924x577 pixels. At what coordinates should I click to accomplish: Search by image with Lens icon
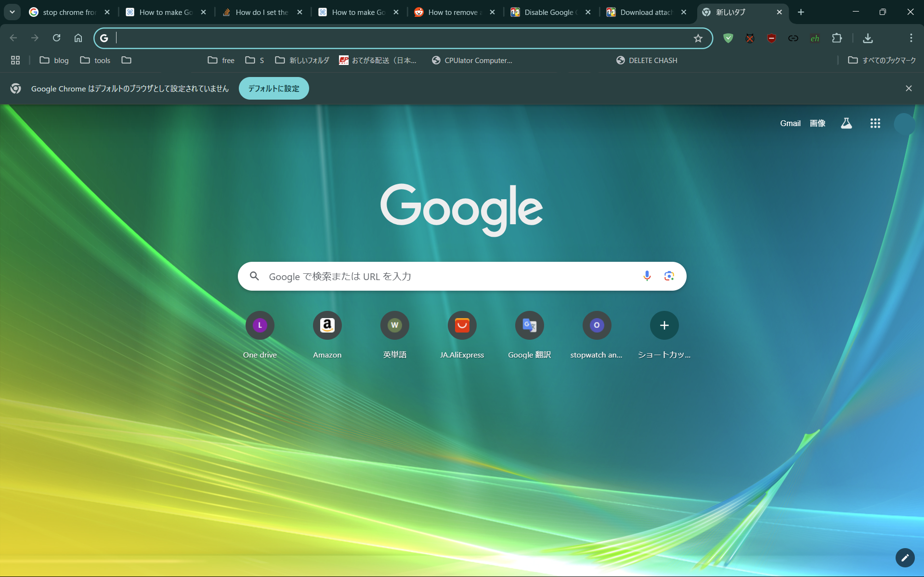[669, 276]
